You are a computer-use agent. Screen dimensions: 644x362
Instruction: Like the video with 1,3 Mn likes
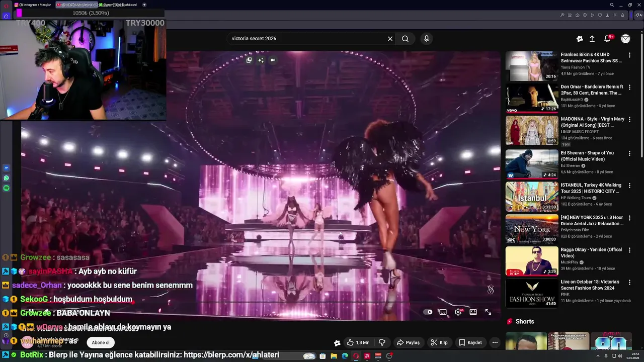(x=358, y=342)
